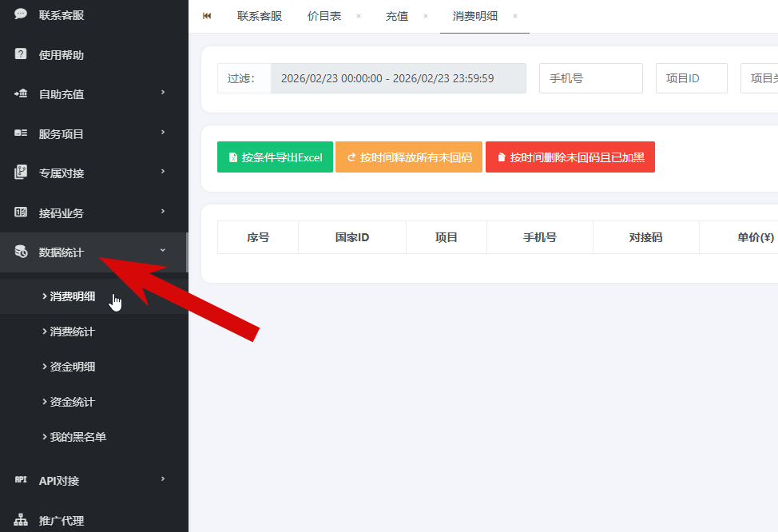Expand the 自助充值 menu chevron

click(163, 93)
